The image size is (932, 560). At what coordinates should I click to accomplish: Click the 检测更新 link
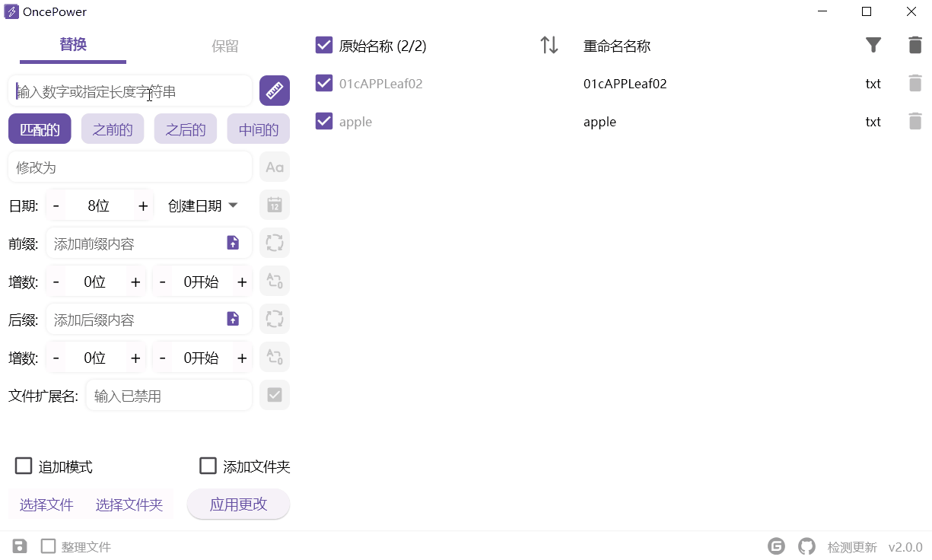(852, 546)
